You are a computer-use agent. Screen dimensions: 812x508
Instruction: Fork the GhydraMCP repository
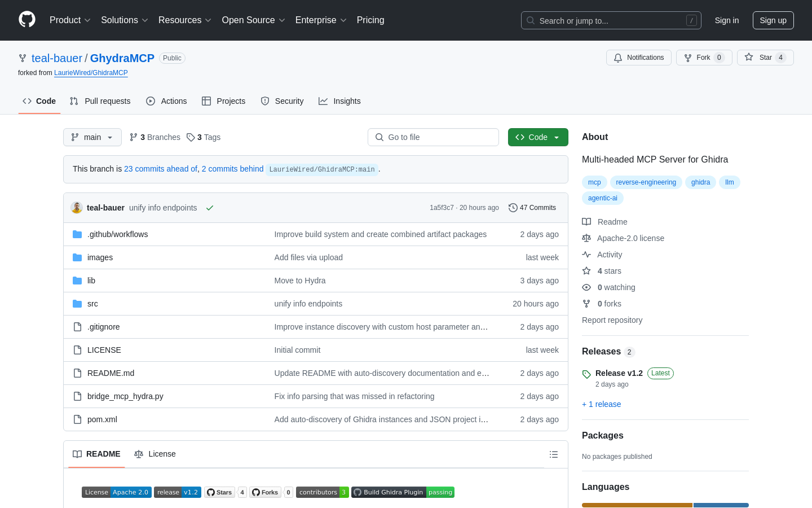point(704,58)
